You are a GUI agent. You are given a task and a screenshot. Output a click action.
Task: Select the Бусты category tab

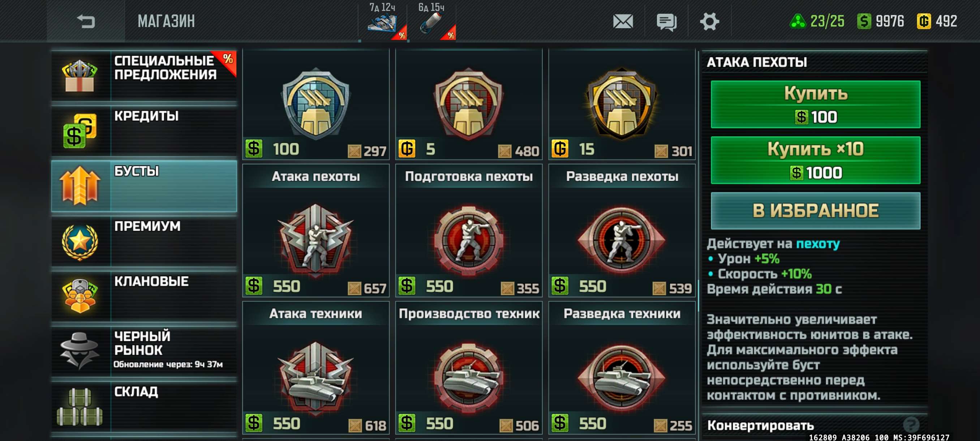coord(144,186)
